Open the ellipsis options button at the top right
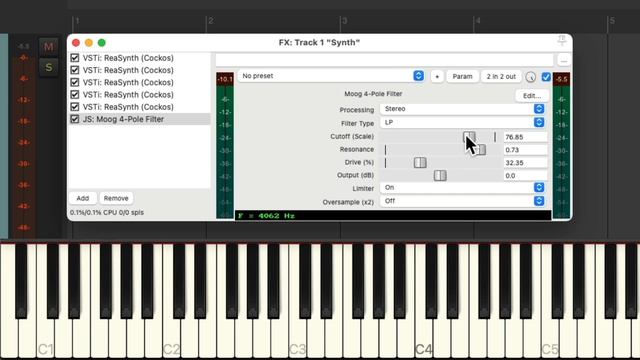This screenshot has width=640, height=360. [x=564, y=60]
